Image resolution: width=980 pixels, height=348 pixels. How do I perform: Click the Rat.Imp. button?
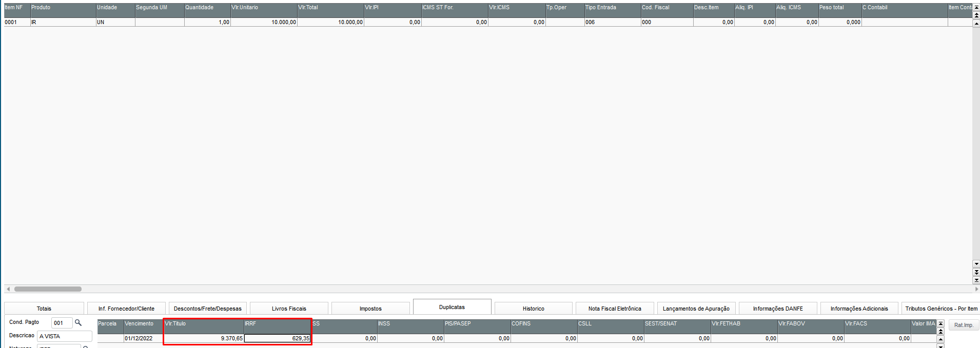[x=964, y=325]
